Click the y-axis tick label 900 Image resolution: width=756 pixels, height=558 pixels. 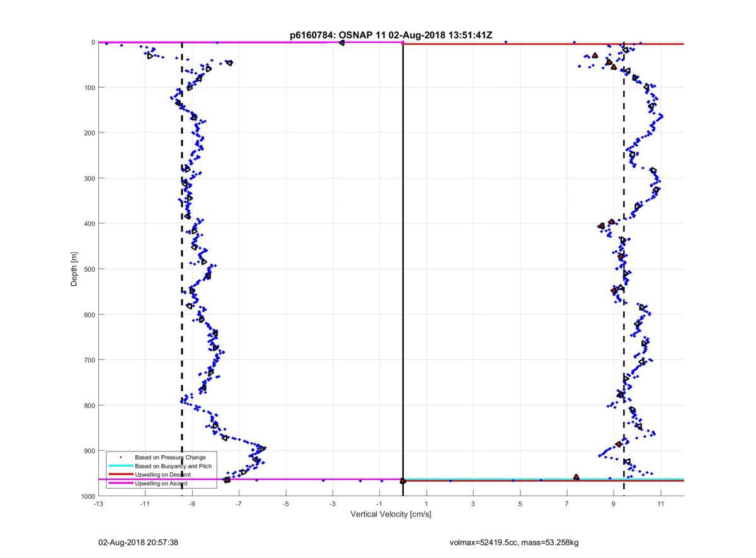[x=89, y=451]
